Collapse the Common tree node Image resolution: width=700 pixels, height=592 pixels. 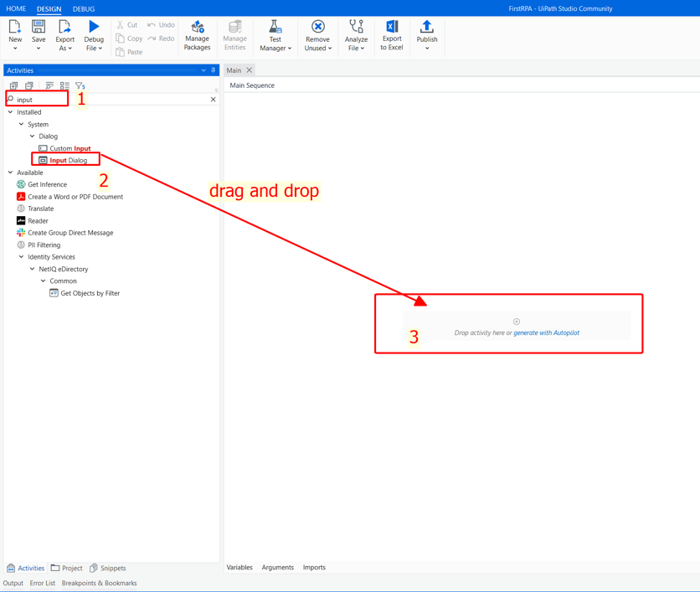pyautogui.click(x=44, y=281)
